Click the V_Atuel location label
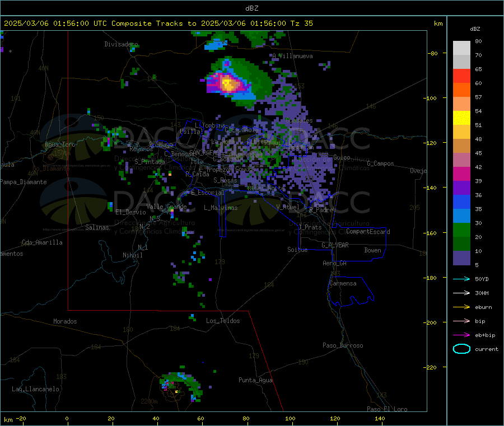The height and width of the screenshot is (426, 504). pos(287,207)
